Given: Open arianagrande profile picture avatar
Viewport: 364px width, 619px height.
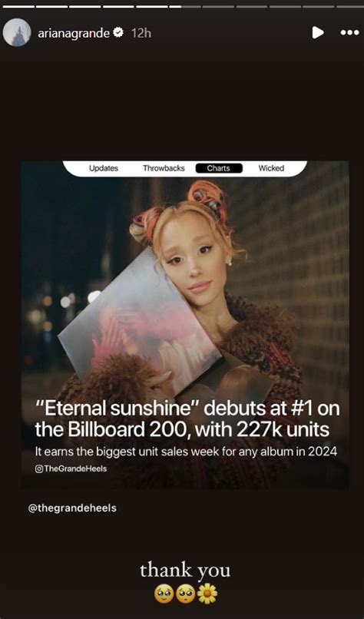Looking at the screenshot, I should [x=17, y=32].
